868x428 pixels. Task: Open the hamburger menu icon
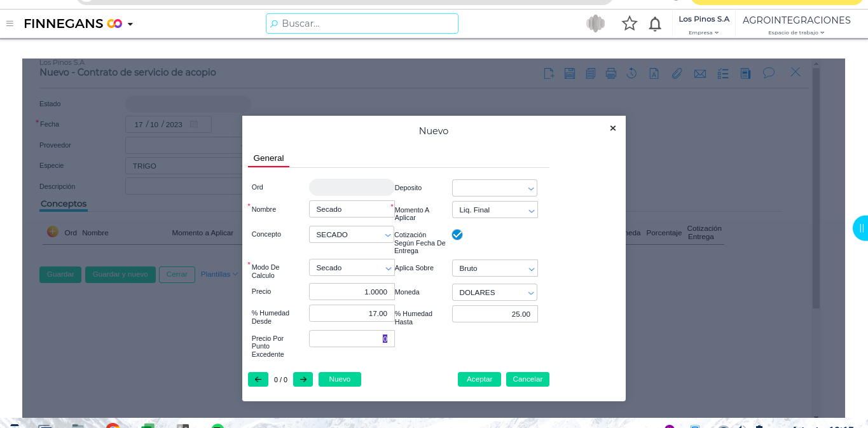coord(10,24)
